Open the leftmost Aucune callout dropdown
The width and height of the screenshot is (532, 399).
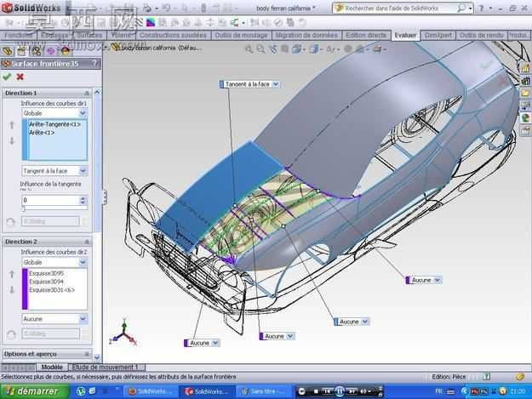[215, 343]
